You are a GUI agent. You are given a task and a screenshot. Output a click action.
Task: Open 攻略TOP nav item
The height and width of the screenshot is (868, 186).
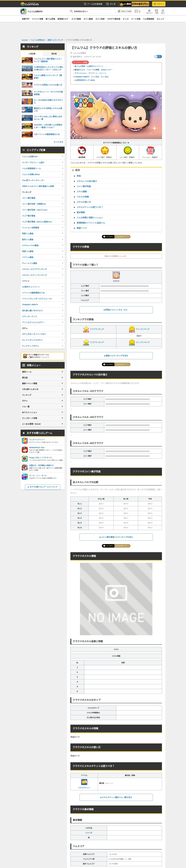pyautogui.click(x=26, y=19)
